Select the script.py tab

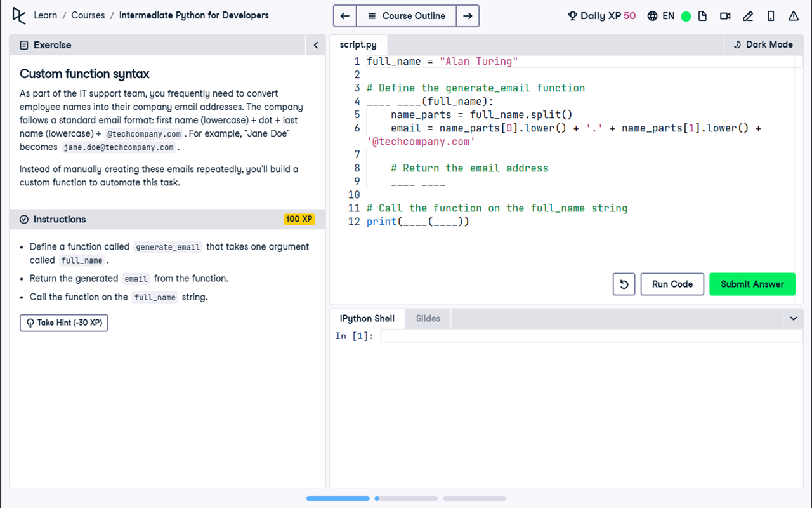pos(358,44)
